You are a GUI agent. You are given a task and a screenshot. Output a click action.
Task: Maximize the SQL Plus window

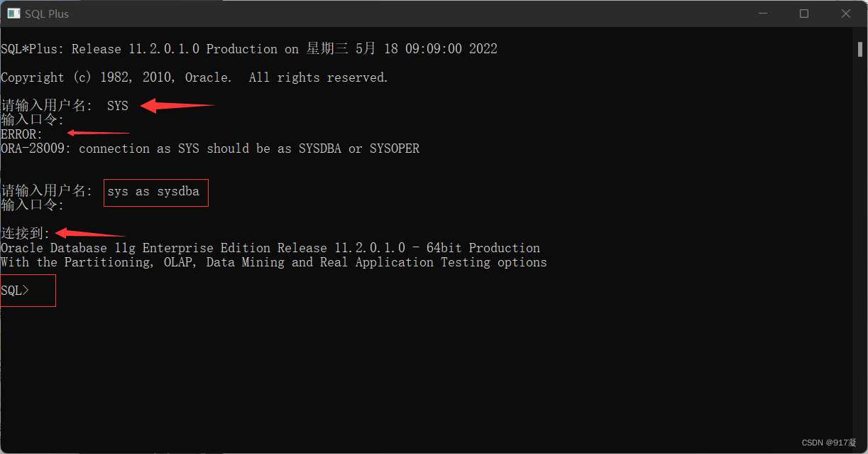pos(804,13)
